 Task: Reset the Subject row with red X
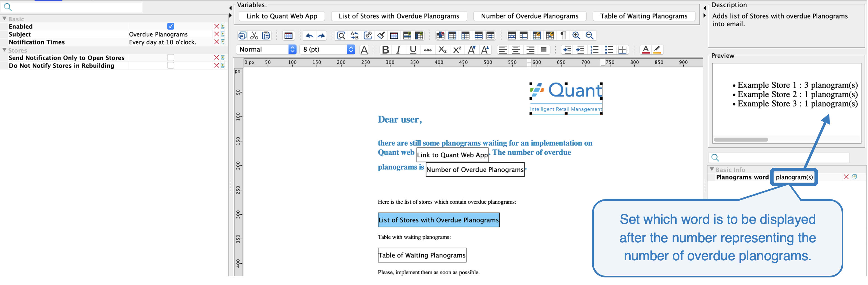click(x=217, y=34)
